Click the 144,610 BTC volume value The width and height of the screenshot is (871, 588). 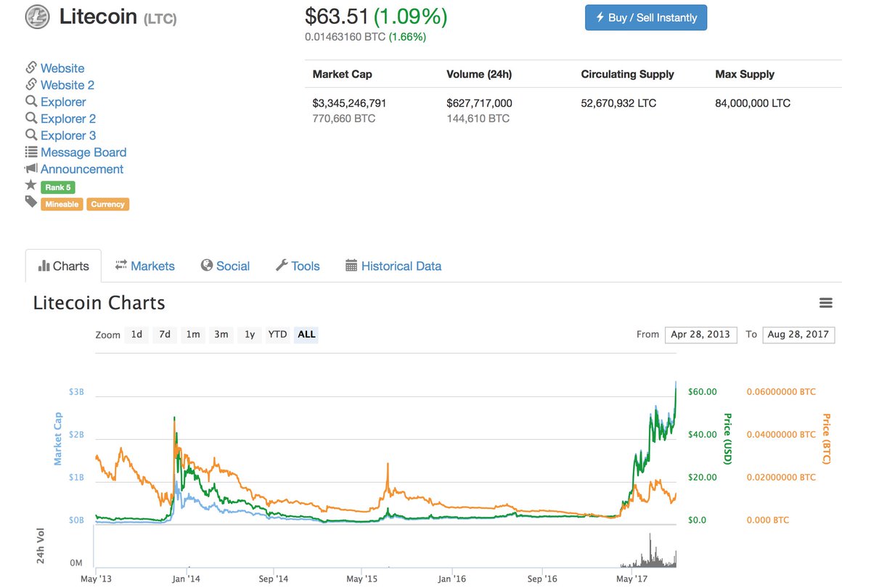[478, 118]
